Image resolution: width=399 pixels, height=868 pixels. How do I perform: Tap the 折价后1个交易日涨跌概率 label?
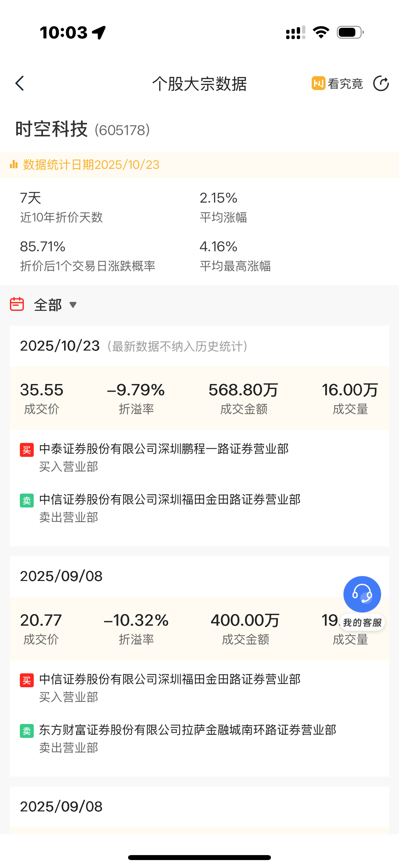pyautogui.click(x=88, y=266)
